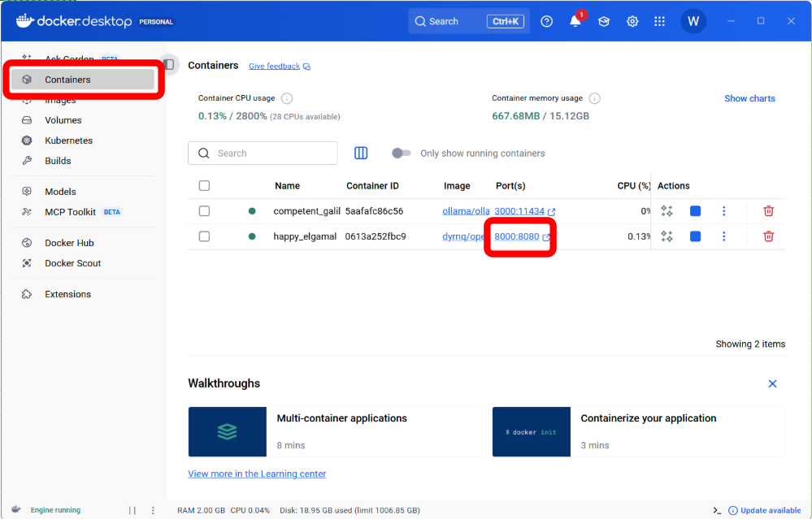Open Docker Scout in the sidebar

(72, 263)
